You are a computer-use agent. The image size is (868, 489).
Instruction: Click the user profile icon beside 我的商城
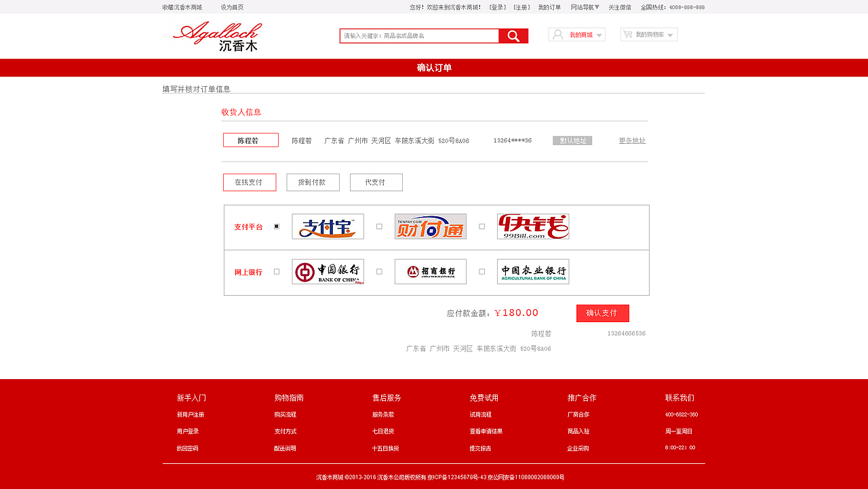point(557,35)
